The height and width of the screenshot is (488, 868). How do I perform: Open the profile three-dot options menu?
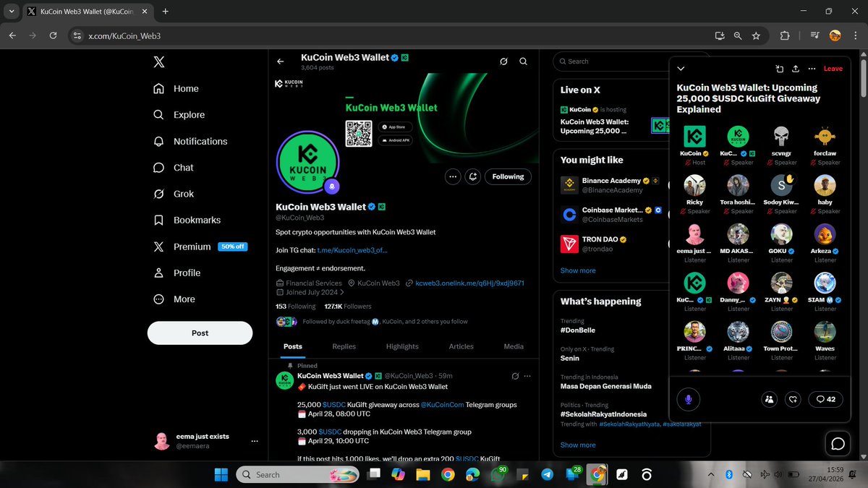453,176
